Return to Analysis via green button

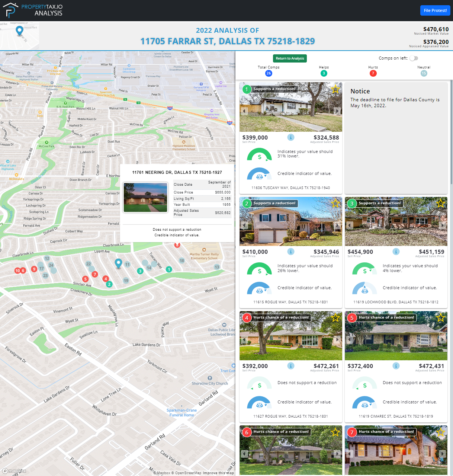pos(290,58)
